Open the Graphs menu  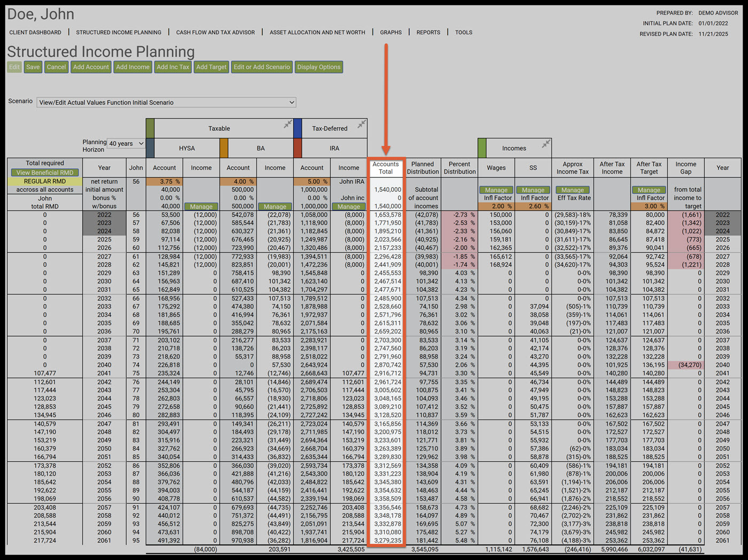click(x=391, y=32)
